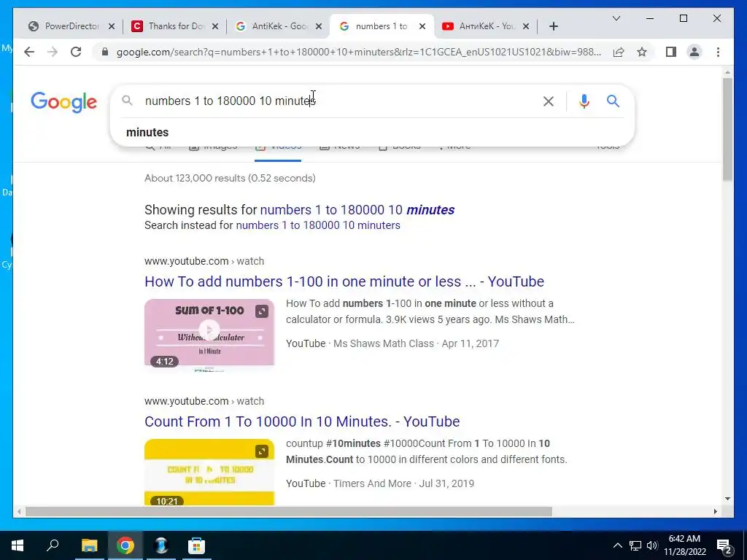Click the scroll-right arrow of horizontal scrollbar
The width and height of the screenshot is (747, 560).
[715, 512]
